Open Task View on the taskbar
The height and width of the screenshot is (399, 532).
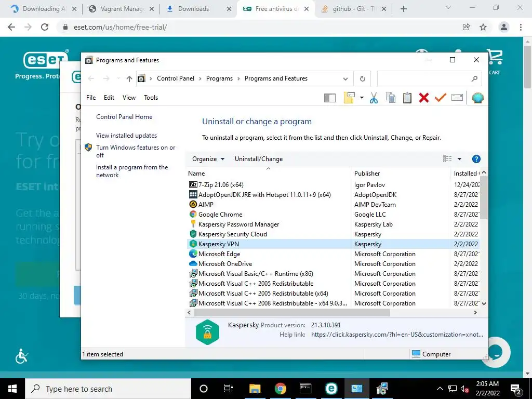tap(229, 389)
